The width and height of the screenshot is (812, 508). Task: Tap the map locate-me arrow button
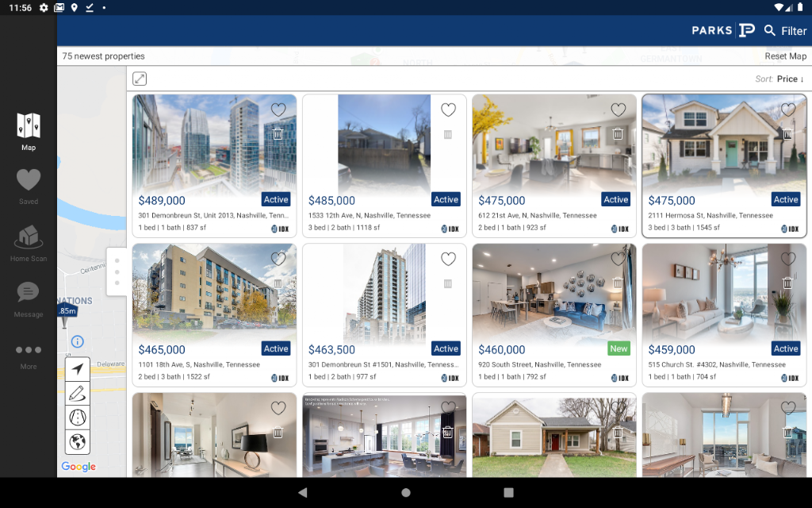pos(78,369)
